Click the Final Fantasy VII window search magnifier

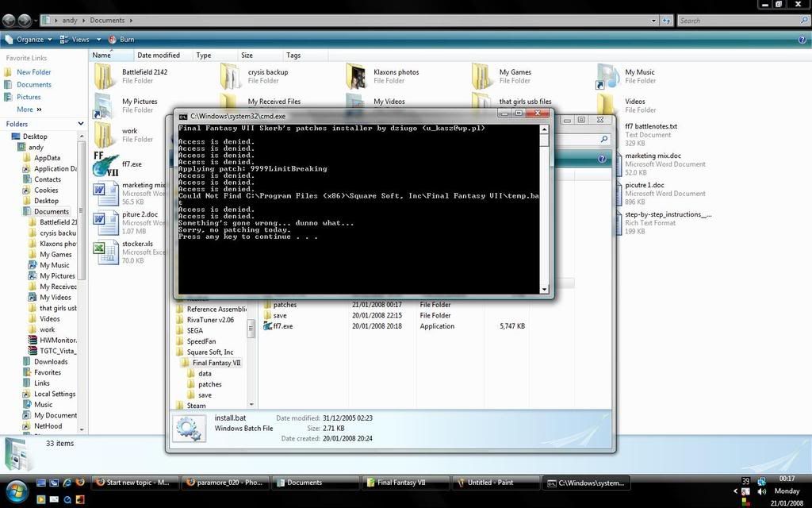[x=603, y=139]
